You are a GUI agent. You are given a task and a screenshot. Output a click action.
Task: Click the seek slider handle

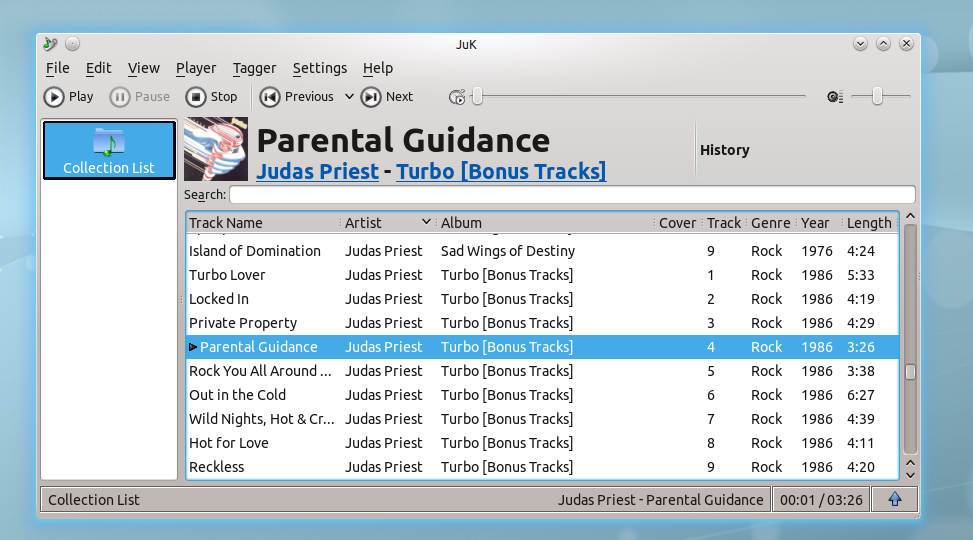[x=477, y=96]
